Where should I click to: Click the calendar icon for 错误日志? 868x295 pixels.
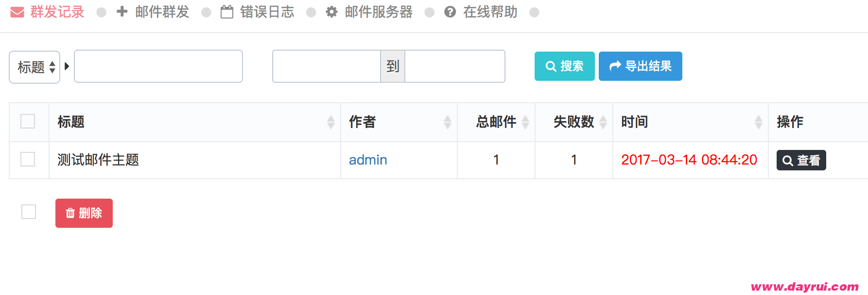click(x=227, y=12)
